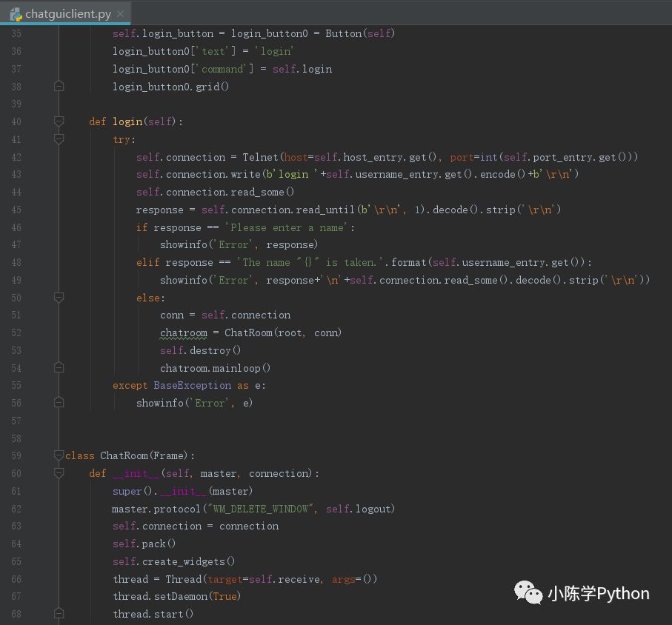
Task: Click 'self.pack()' on line 64
Action: (144, 544)
